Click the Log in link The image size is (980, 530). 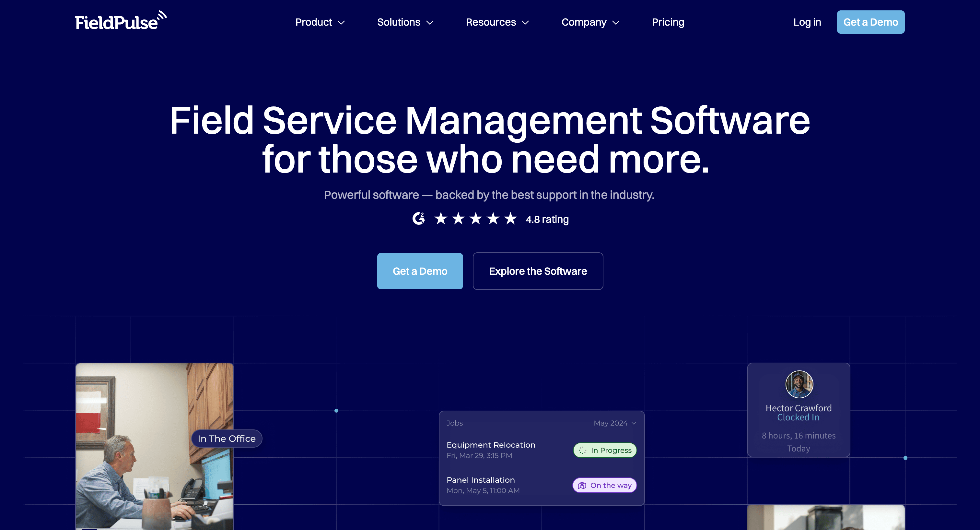807,22
